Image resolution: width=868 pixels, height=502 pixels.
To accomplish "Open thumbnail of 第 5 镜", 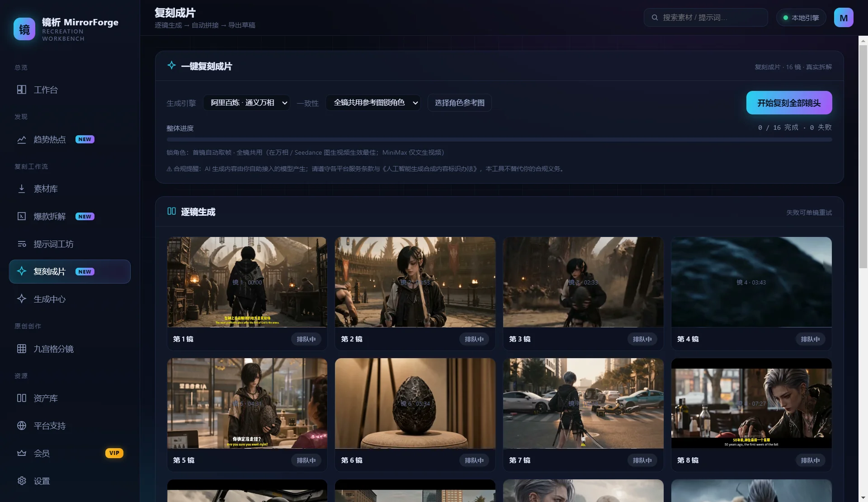I will click(x=247, y=403).
